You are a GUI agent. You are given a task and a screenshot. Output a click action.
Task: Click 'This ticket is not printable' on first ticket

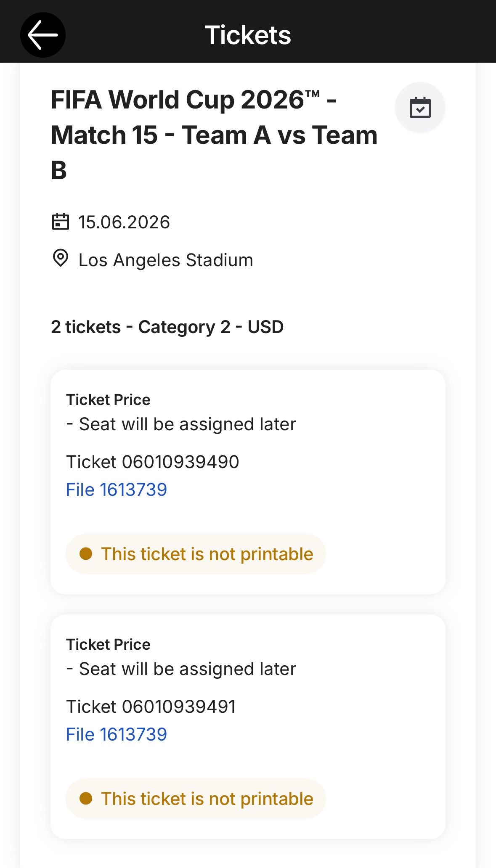[207, 554]
